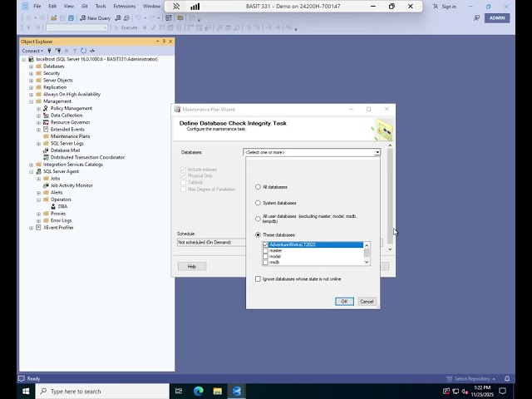This screenshot has height=399, width=532.
Task: Click the Undo arrow icon
Action: pos(138,18)
